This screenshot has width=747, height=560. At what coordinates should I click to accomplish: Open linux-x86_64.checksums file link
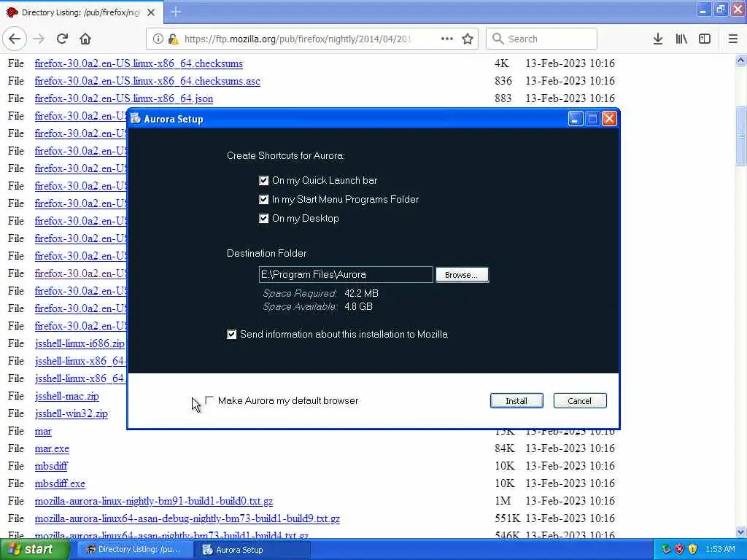pos(139,63)
